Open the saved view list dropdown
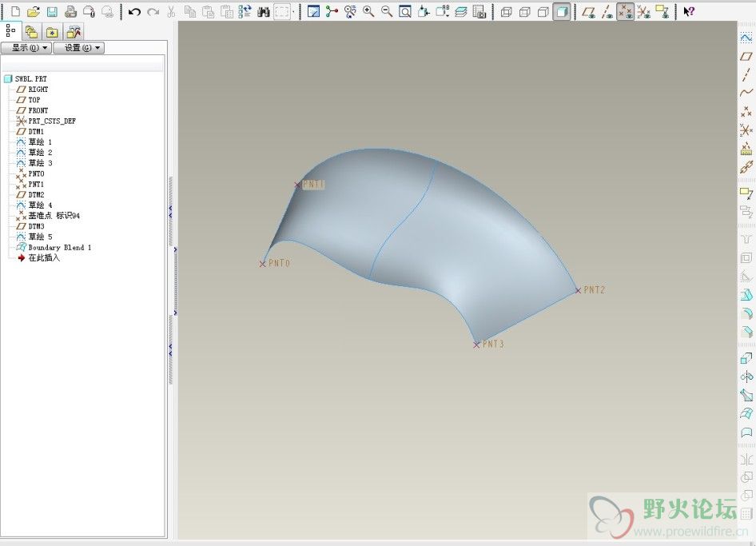This screenshot has width=756, height=546. click(x=442, y=11)
